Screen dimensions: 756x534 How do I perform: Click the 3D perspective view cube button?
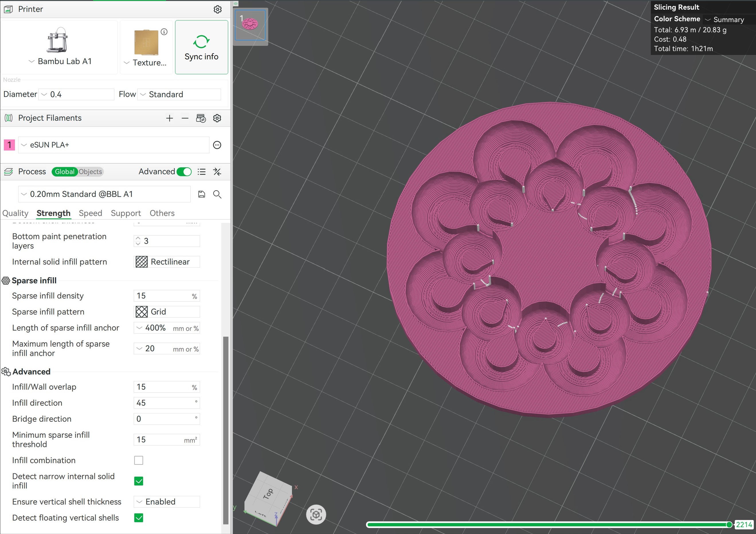pos(316,514)
